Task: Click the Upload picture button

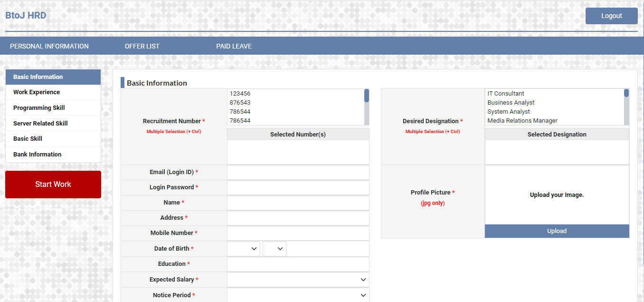Action: point(557,231)
